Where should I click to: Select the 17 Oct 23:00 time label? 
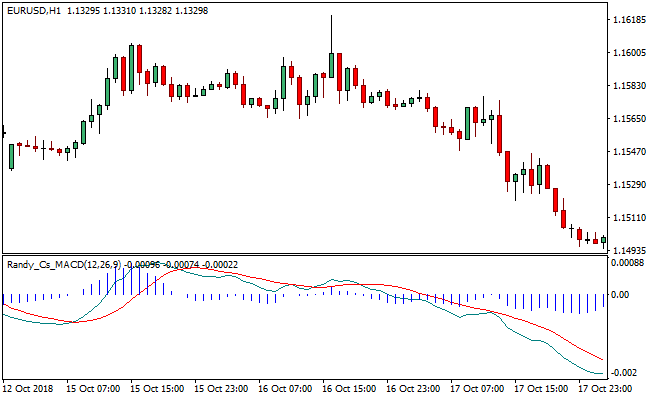604,387
